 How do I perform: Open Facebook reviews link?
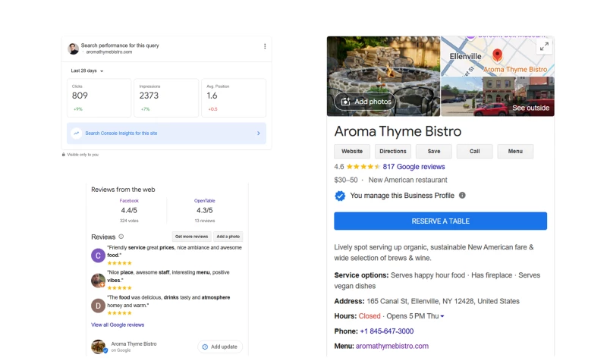[129, 201]
